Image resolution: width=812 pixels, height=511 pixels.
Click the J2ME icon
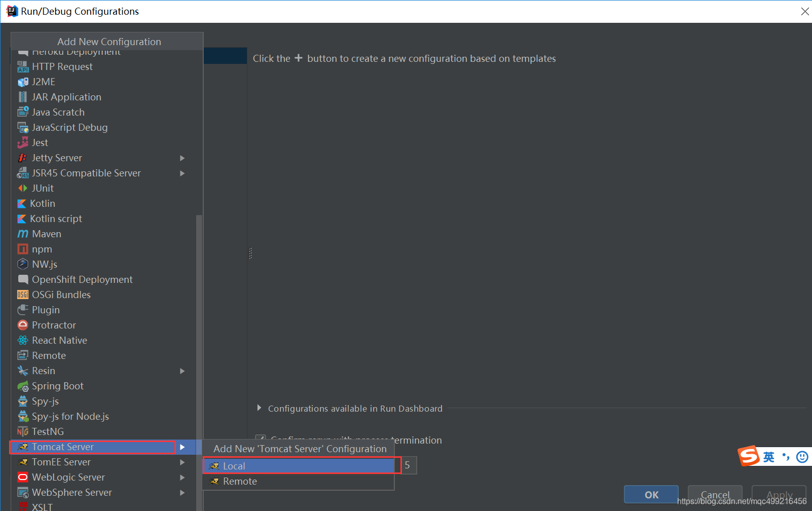pos(23,82)
